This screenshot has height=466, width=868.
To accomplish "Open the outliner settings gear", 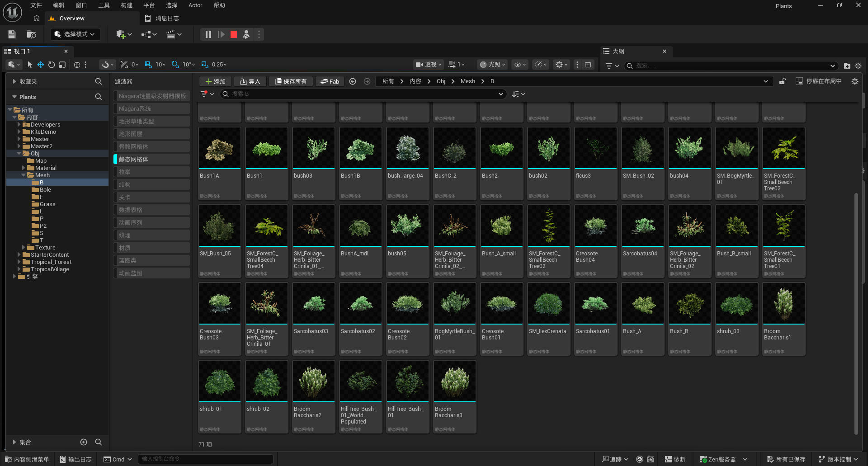I will click(858, 66).
